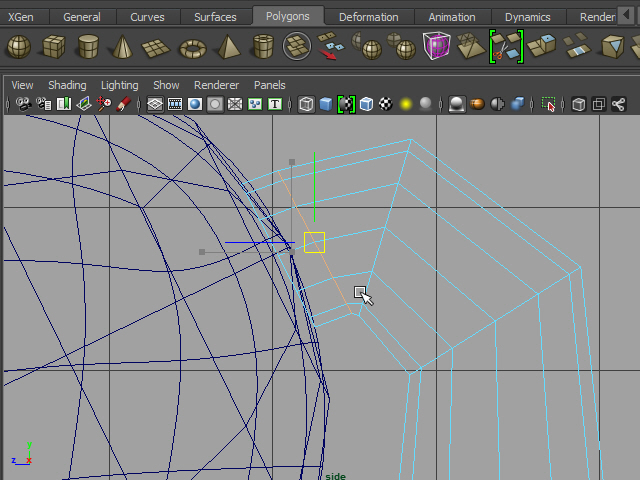Toggle X-Ray cube icon
The image size is (640, 480).
coord(579,104)
